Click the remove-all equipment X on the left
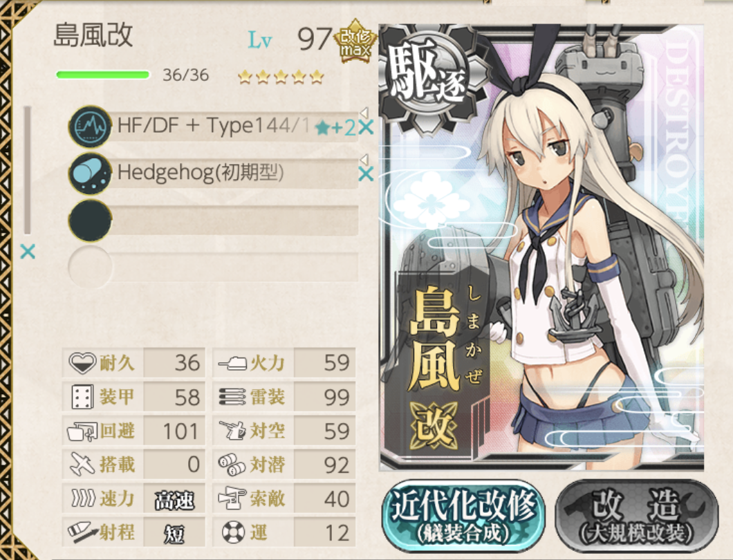This screenshot has height=560, width=733. [28, 252]
